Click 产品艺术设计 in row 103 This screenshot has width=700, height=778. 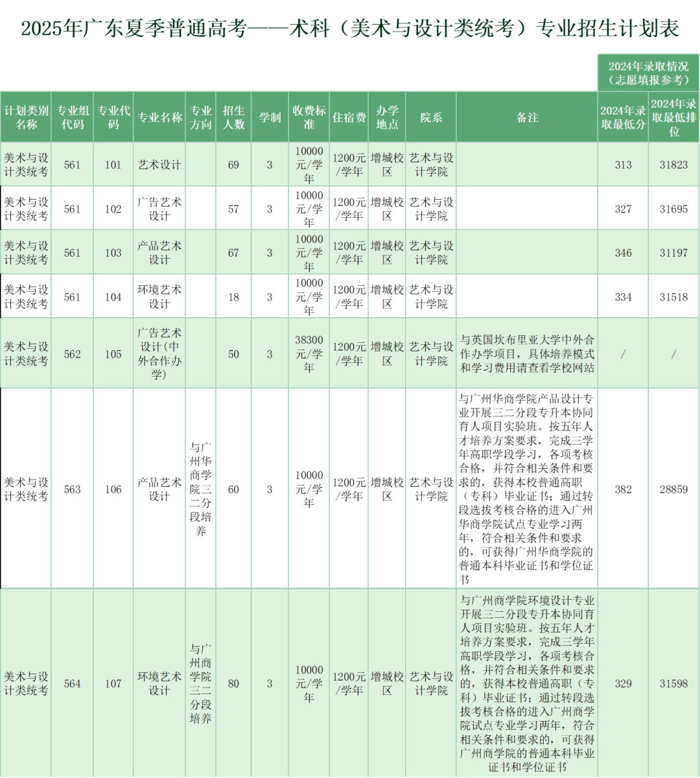[159, 253]
